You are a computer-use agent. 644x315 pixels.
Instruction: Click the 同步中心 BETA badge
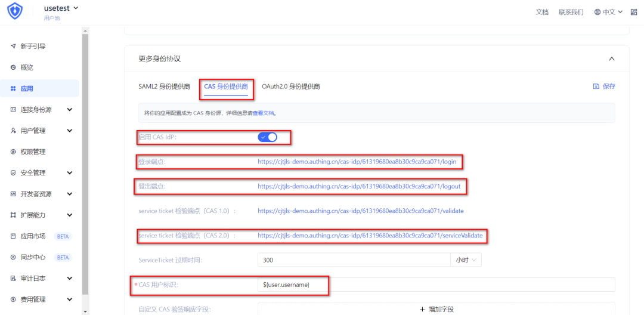63,258
